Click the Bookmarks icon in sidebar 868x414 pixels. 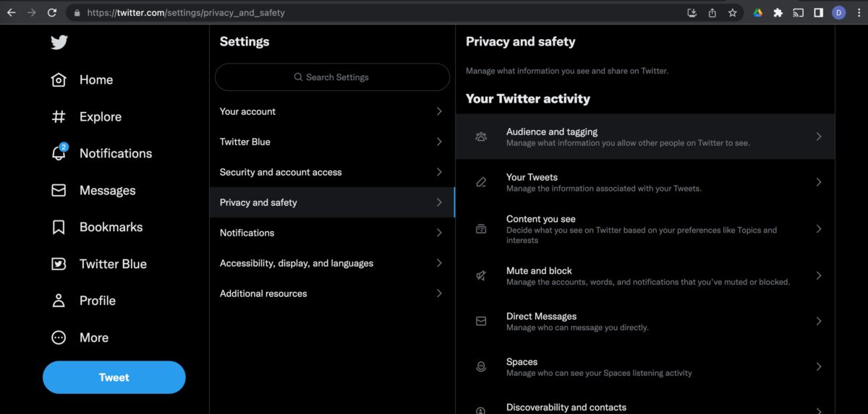[59, 227]
